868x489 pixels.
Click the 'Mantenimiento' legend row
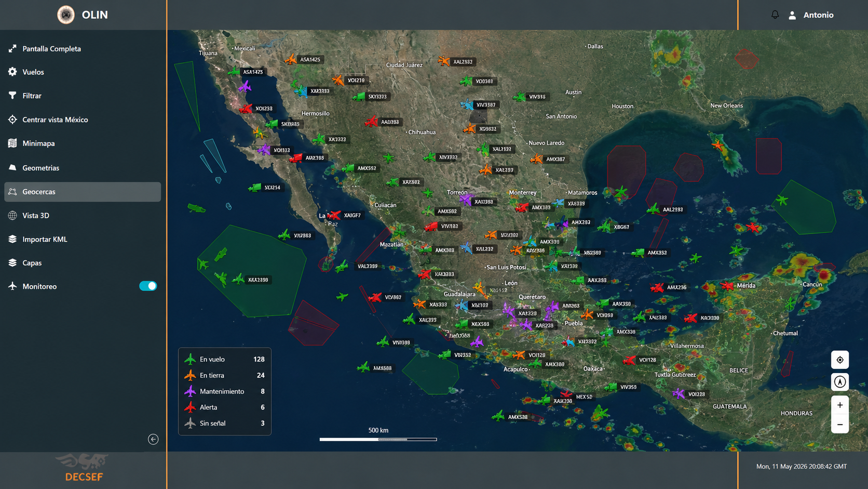pos(224,391)
